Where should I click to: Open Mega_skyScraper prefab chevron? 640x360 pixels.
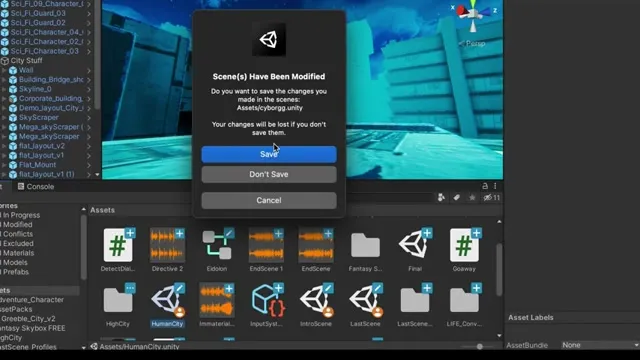pyautogui.click(x=89, y=137)
